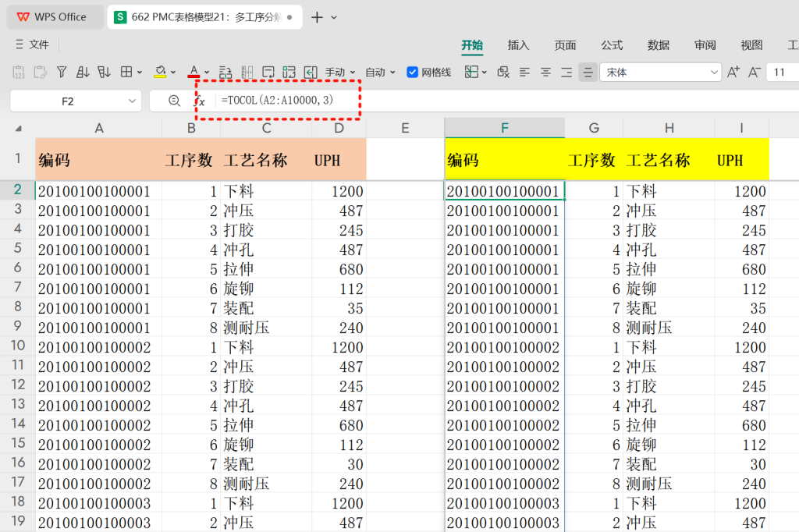Expand the new tab dropdown arrow

[334, 17]
